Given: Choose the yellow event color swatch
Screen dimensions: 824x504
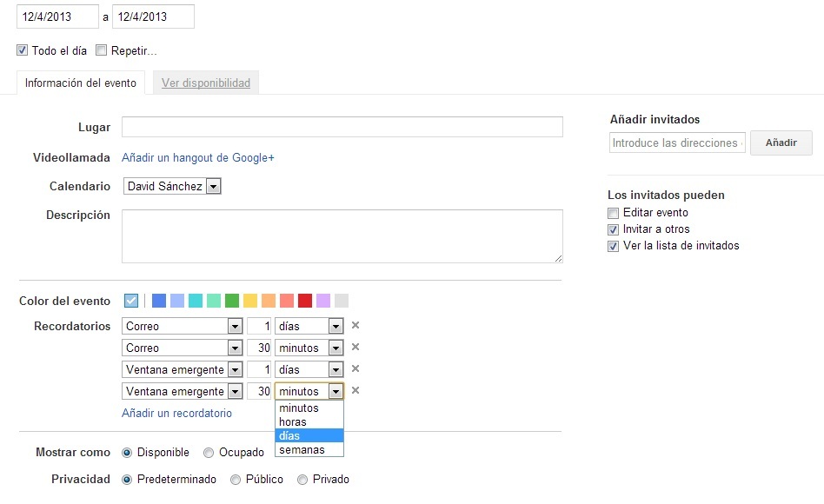Looking at the screenshot, I should 250,301.
